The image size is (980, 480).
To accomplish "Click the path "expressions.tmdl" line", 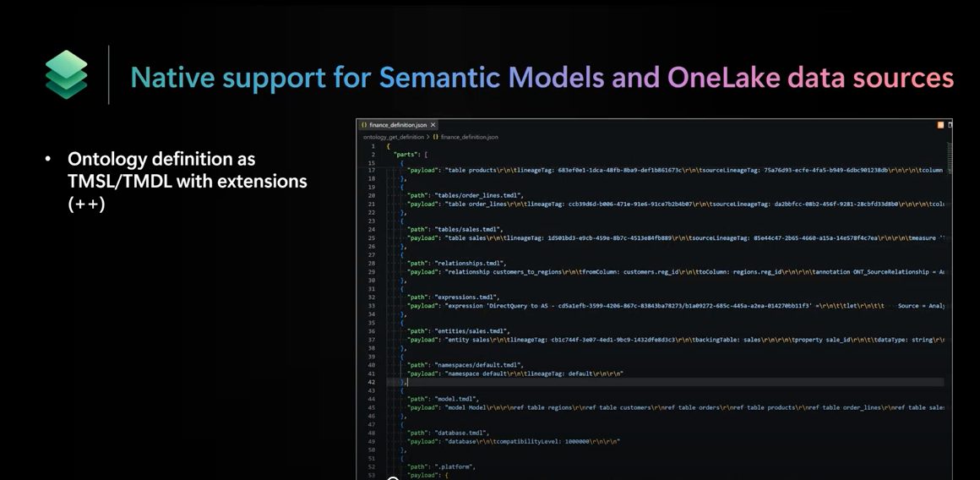I will (453, 297).
